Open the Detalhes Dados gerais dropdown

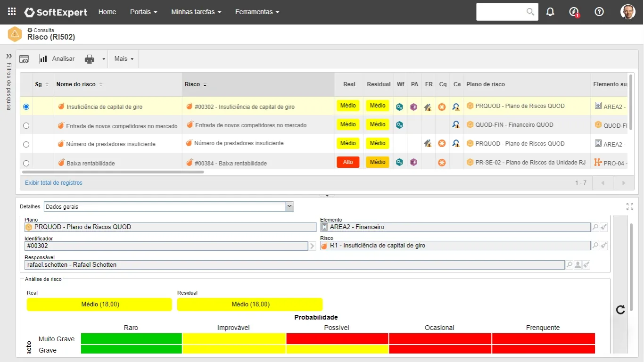pos(289,206)
